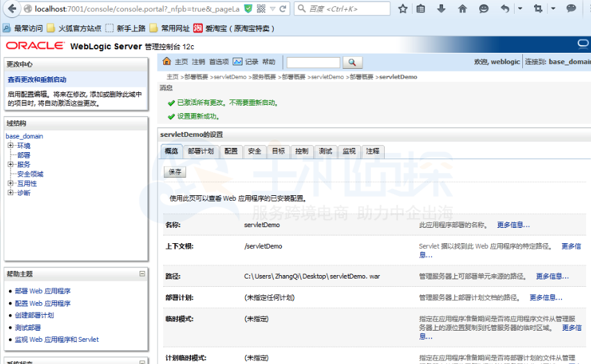
Task: Click 查看更改和重新启动 link
Action: (37, 80)
